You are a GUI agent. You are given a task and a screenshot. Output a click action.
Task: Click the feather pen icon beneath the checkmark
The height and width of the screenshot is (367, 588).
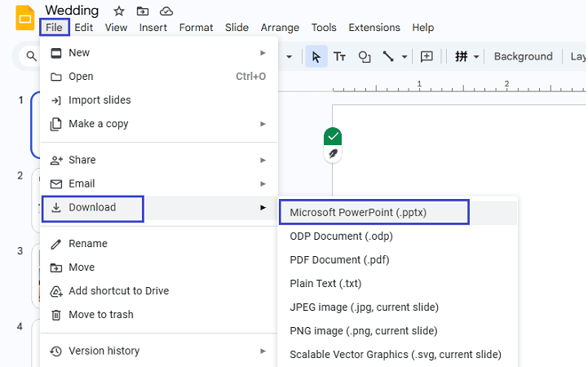(x=333, y=153)
